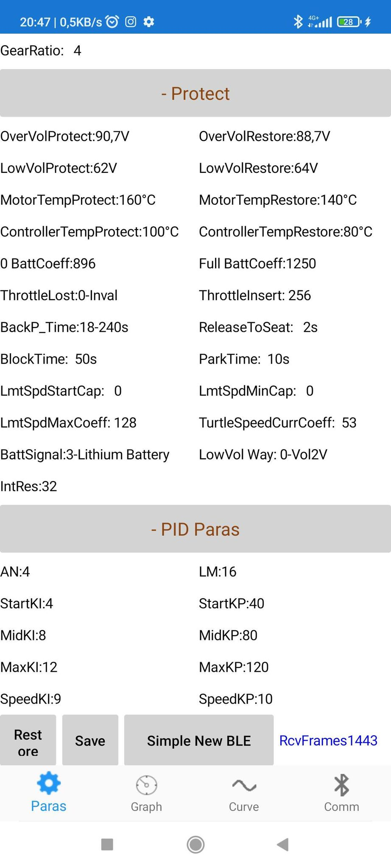The height and width of the screenshot is (868, 391).
Task: Switch to the Graph gauge tab
Action: 146,793
